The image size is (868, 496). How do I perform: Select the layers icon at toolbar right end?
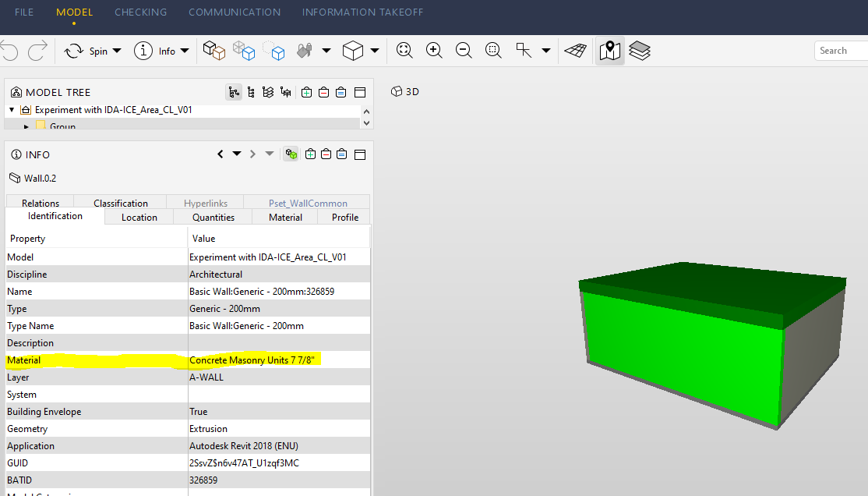click(640, 50)
